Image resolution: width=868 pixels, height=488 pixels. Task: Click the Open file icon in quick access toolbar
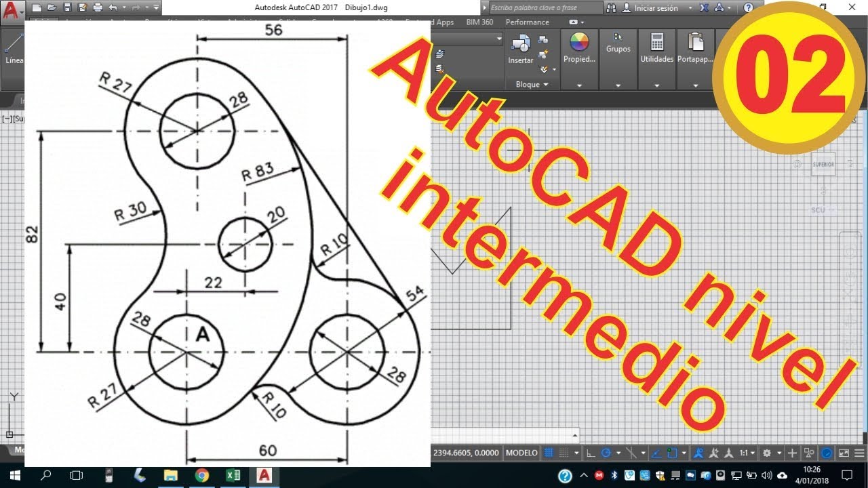click(x=52, y=8)
